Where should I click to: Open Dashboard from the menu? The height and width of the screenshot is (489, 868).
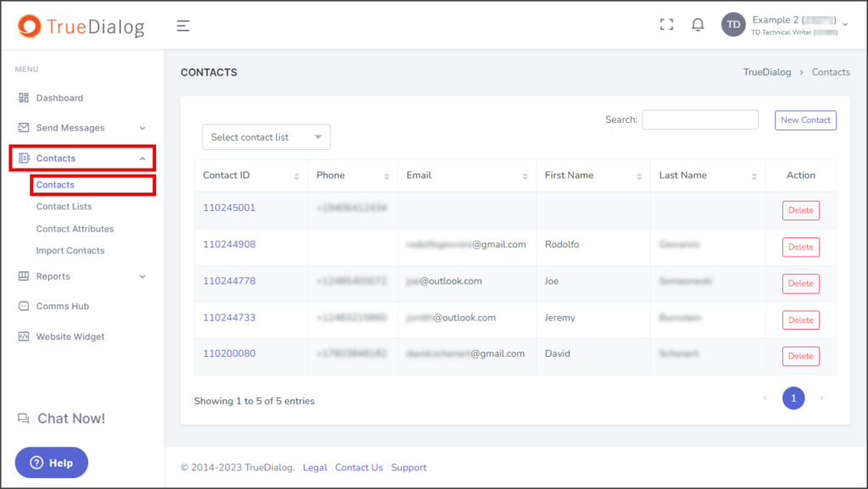point(60,98)
